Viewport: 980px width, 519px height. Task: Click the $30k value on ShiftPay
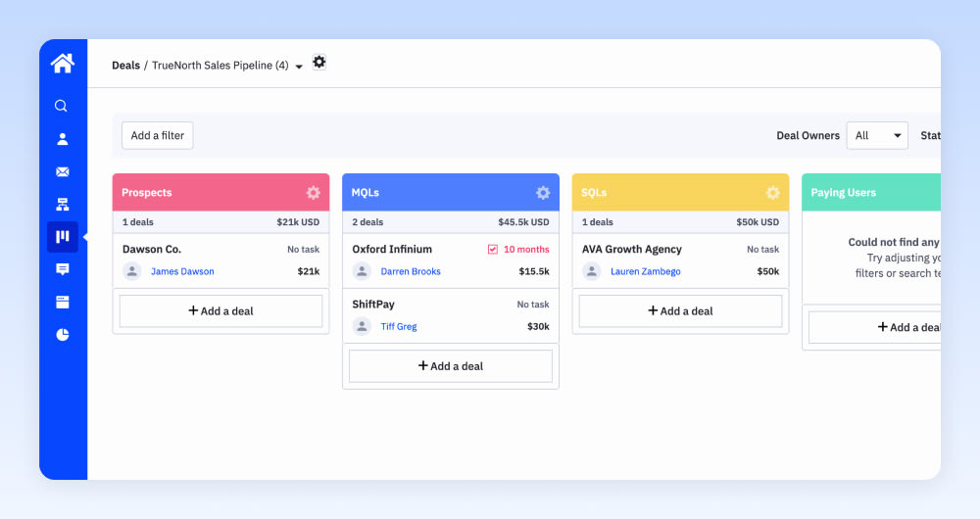click(538, 326)
